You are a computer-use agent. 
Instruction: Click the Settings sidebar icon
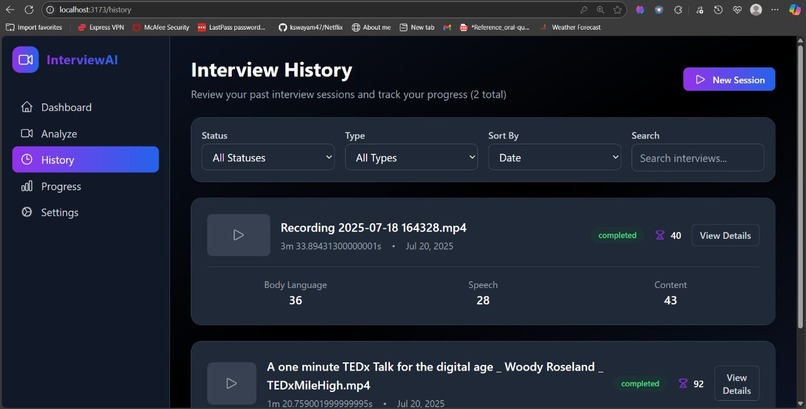pos(27,212)
